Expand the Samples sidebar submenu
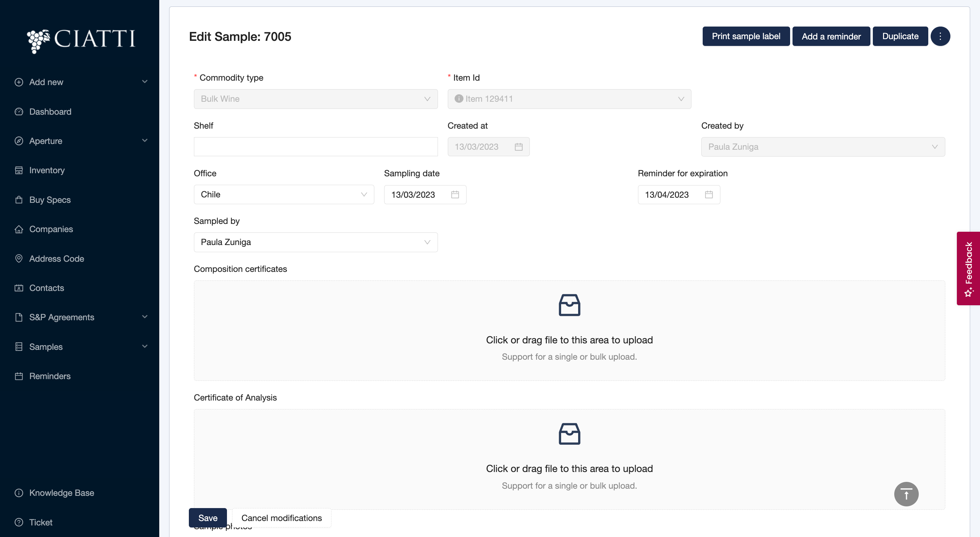 coord(81,347)
